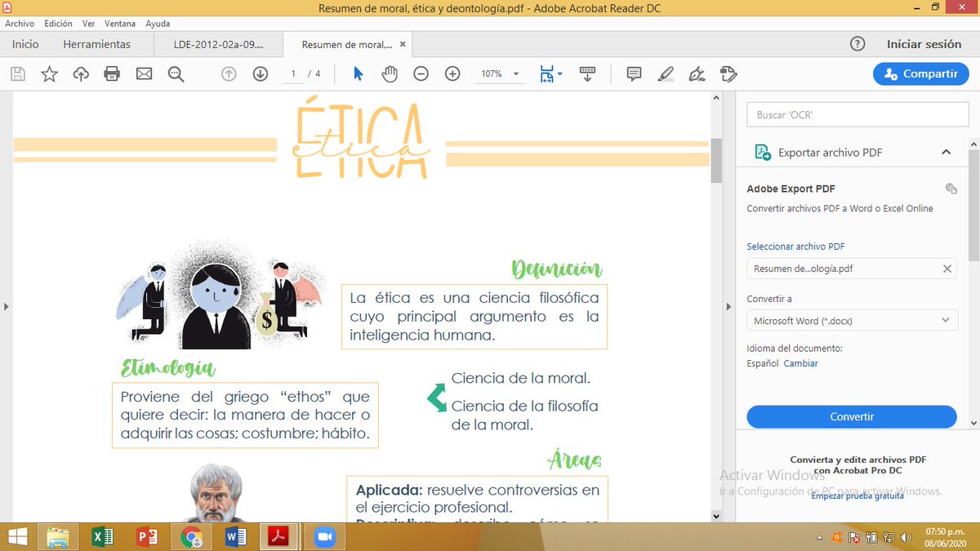Click the scrolling mode keyboard icon
The height and width of the screenshot is (551, 980).
587,74
